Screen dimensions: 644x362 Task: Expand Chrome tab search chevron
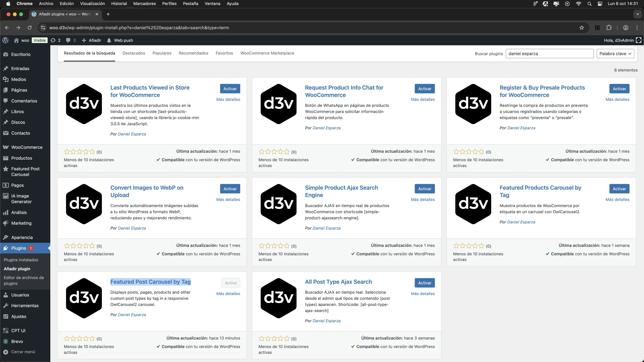tap(637, 14)
